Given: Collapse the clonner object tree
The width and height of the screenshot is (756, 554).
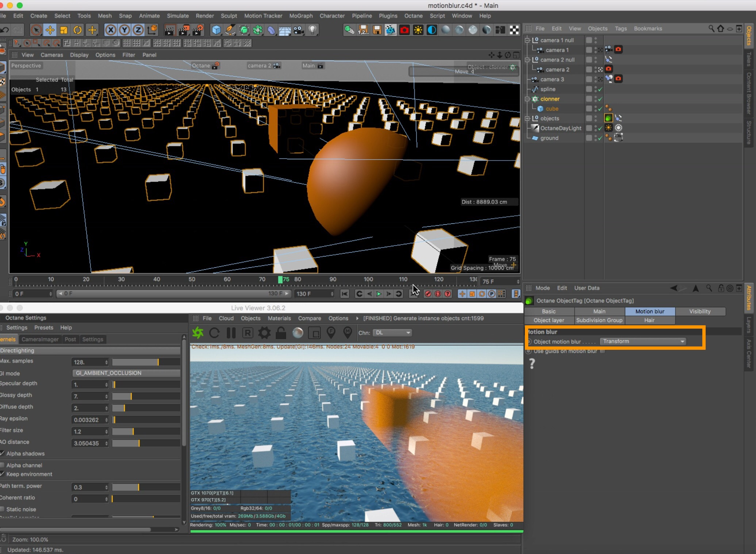Looking at the screenshot, I should coord(527,99).
